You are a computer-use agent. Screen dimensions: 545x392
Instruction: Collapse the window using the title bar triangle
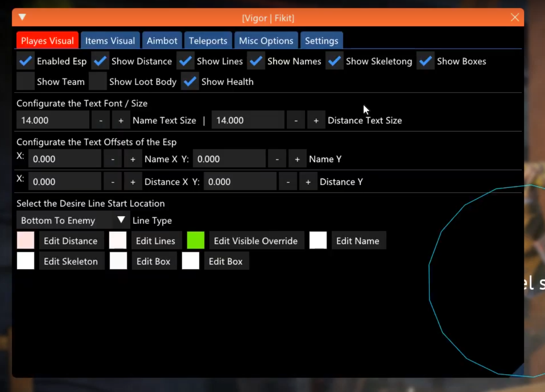(x=22, y=17)
